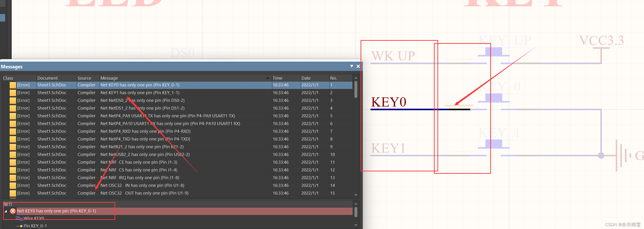The width and height of the screenshot is (644, 229).
Task: Select error icon for NRF CS row
Action: pyautogui.click(x=13, y=170)
